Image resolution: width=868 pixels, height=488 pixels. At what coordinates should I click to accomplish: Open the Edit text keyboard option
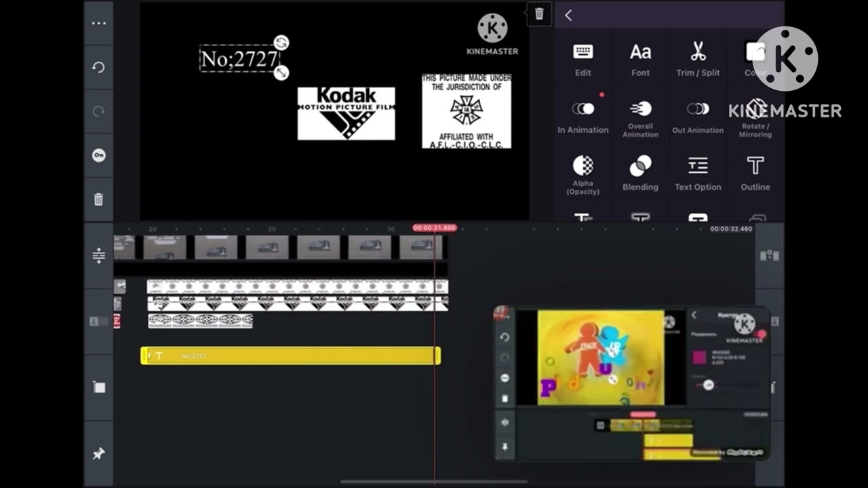point(583,60)
